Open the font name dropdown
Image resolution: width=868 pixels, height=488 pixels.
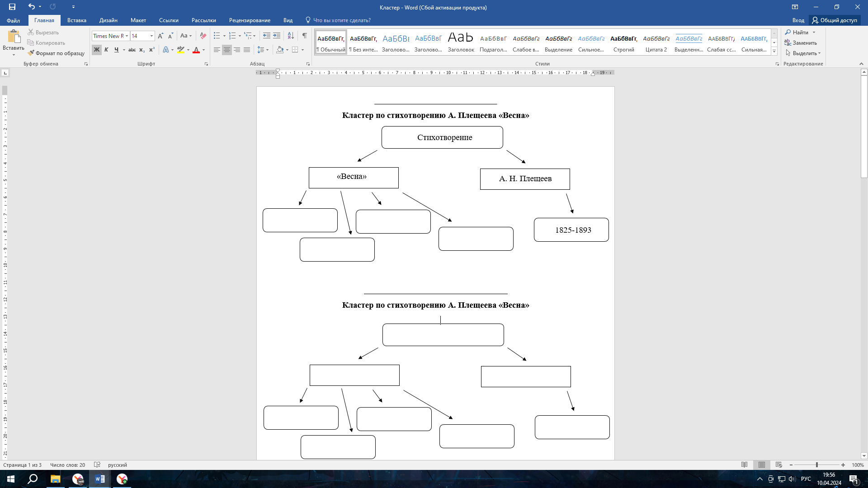click(127, 36)
